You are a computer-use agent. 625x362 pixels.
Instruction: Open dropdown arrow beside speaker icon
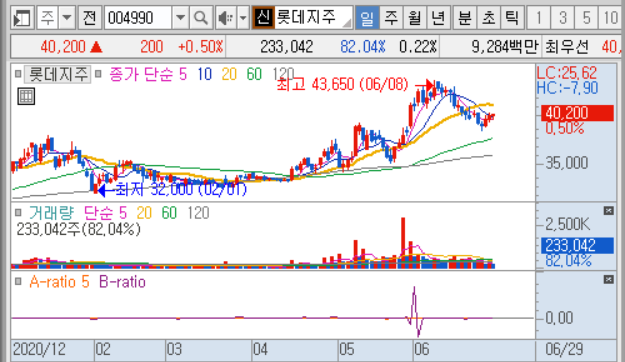[x=243, y=18]
